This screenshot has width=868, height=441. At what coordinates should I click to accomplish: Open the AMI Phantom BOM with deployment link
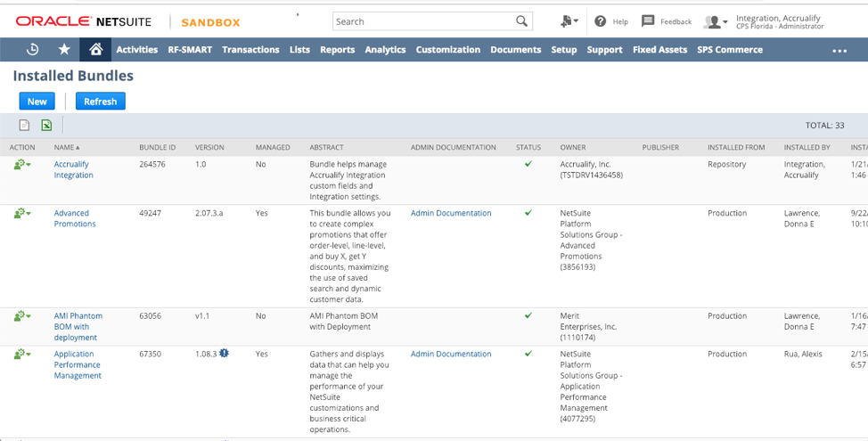78,326
